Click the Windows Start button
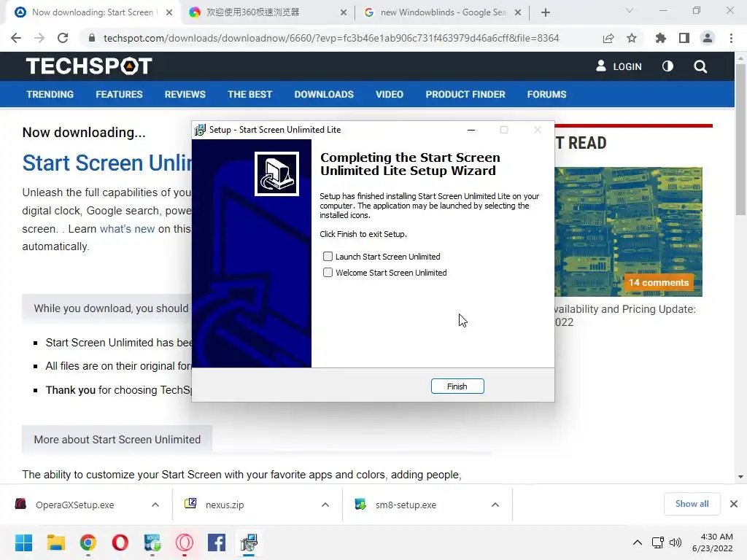 [24, 542]
